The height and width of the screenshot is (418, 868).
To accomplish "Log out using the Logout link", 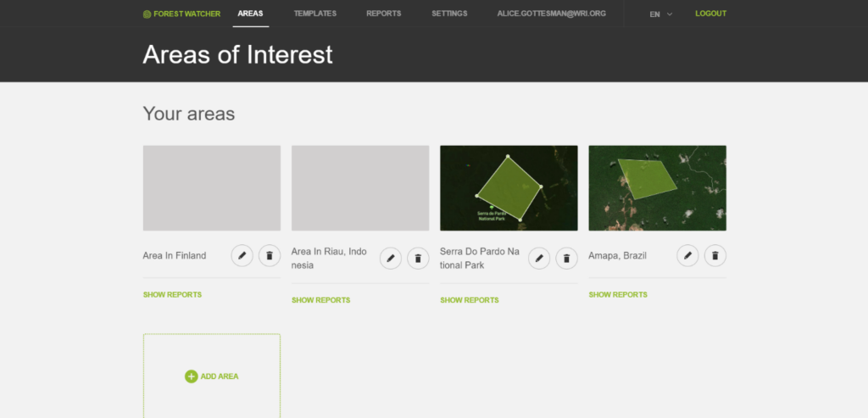I will click(x=711, y=14).
